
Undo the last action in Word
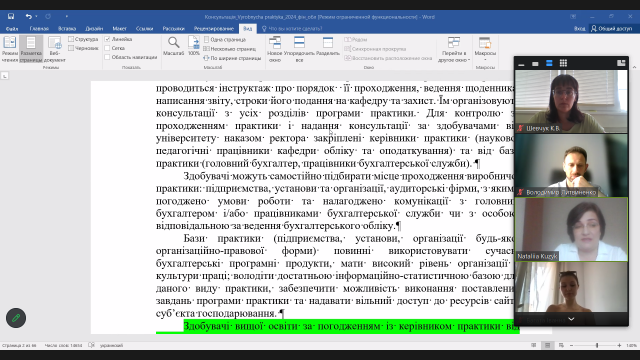(x=28, y=16)
